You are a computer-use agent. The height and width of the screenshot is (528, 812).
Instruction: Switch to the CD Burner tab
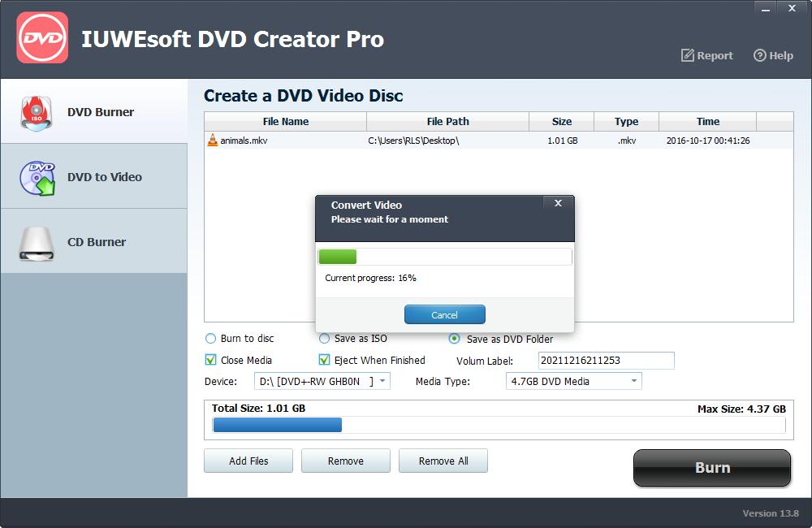pos(93,241)
